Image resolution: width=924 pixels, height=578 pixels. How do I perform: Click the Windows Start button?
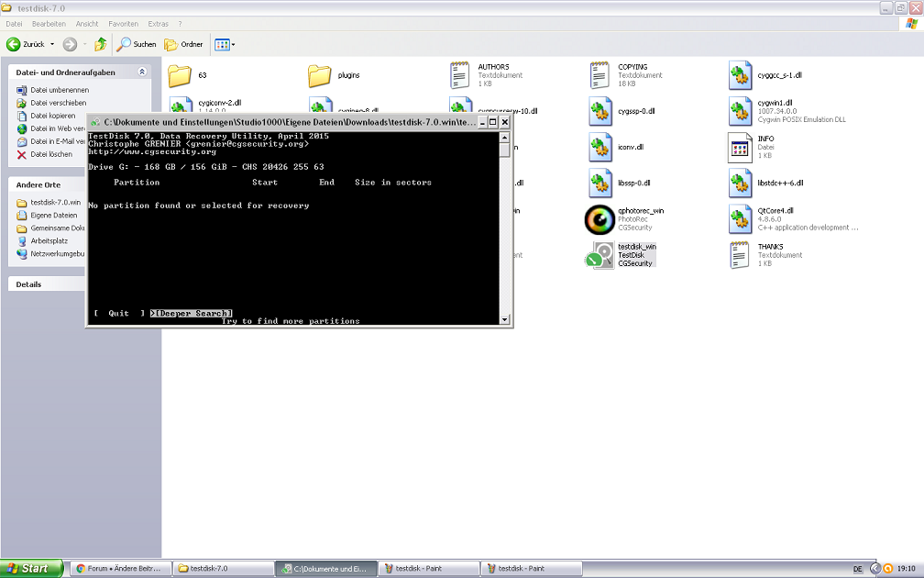point(32,569)
